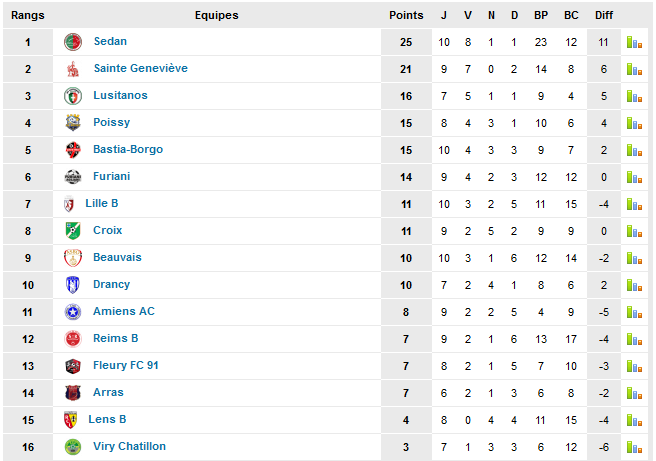
Task: Open the stats chart icon for Furiani
Action: point(634,177)
